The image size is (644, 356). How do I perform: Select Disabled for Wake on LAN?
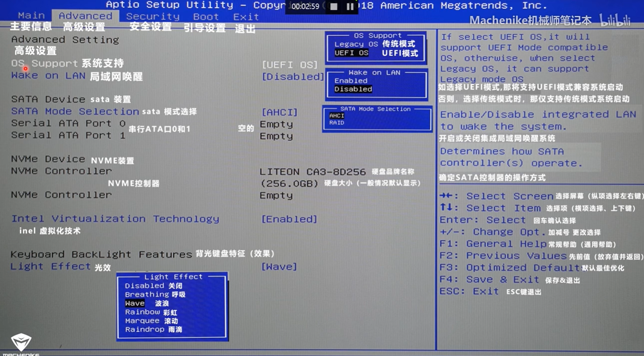352,89
